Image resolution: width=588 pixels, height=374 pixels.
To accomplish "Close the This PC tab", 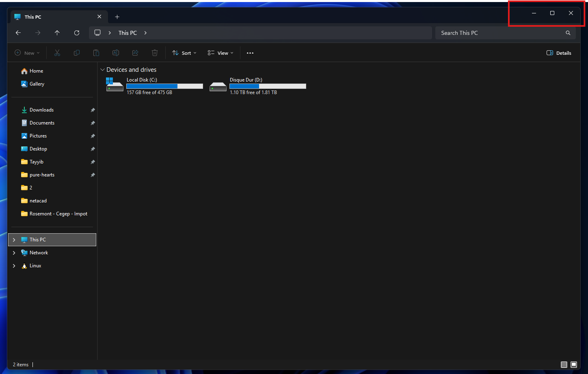I will point(99,17).
